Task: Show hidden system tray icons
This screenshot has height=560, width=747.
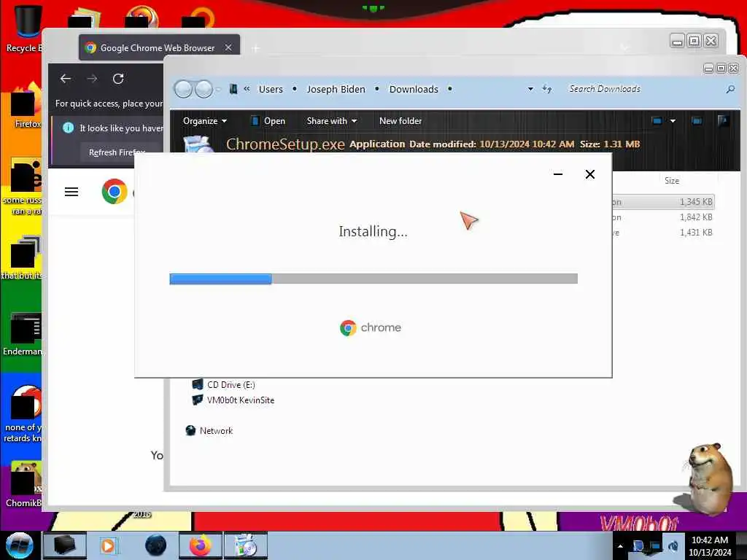Action: (620, 546)
